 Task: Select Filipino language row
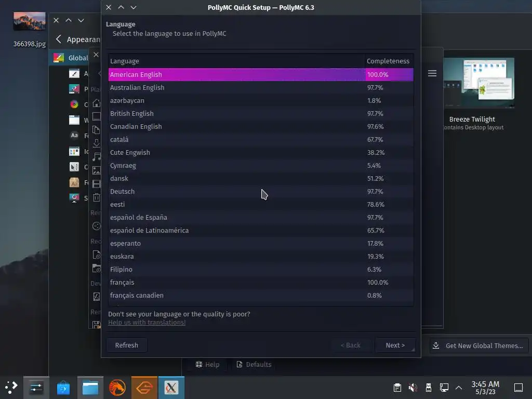[261, 270]
